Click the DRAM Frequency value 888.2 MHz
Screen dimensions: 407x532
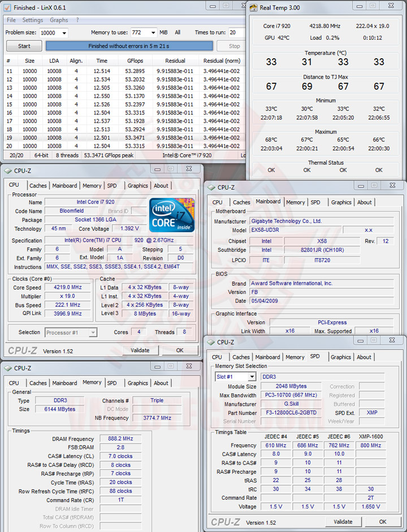[120, 439]
